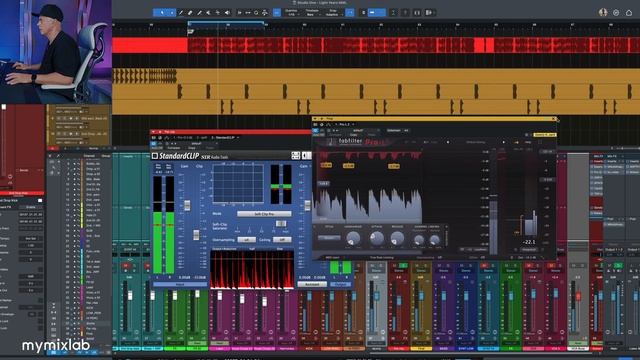
Task: Open the Pro-L Style selector button
Action: (x=329, y=237)
